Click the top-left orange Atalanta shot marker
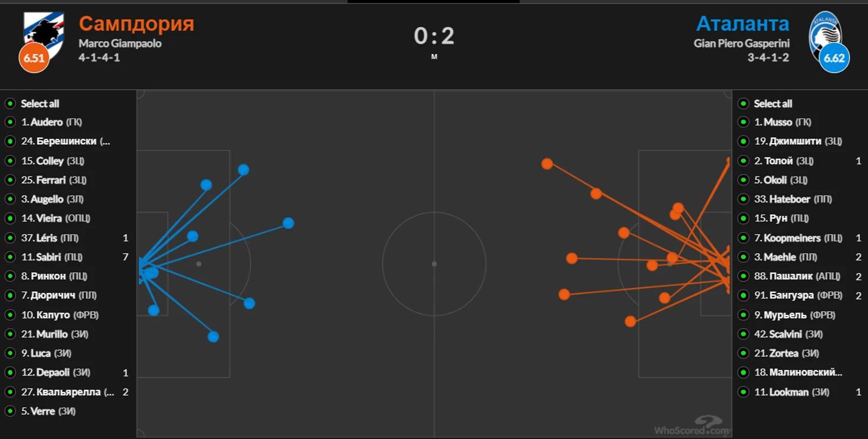 click(547, 163)
